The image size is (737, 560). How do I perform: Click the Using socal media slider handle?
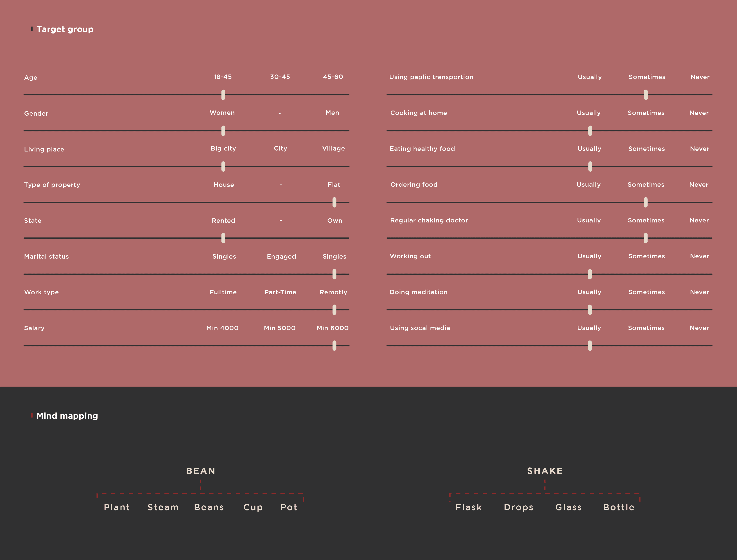pyautogui.click(x=590, y=346)
